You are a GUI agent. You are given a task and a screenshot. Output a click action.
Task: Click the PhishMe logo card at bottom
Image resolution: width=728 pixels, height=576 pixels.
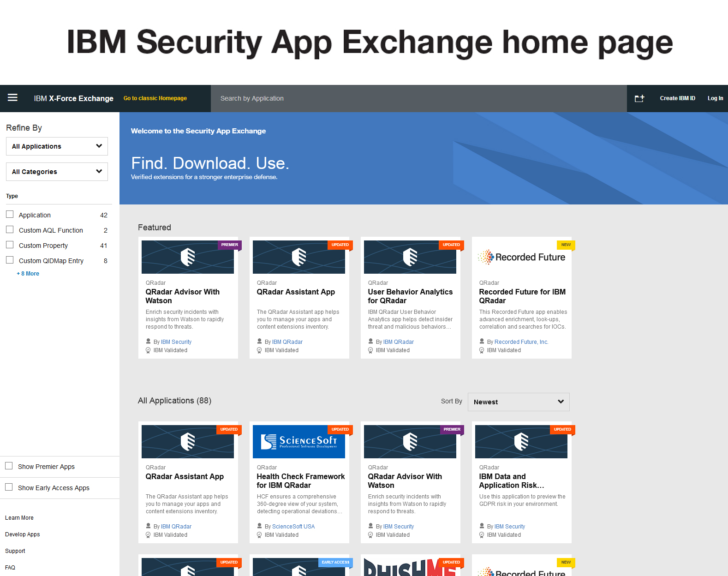point(410,567)
